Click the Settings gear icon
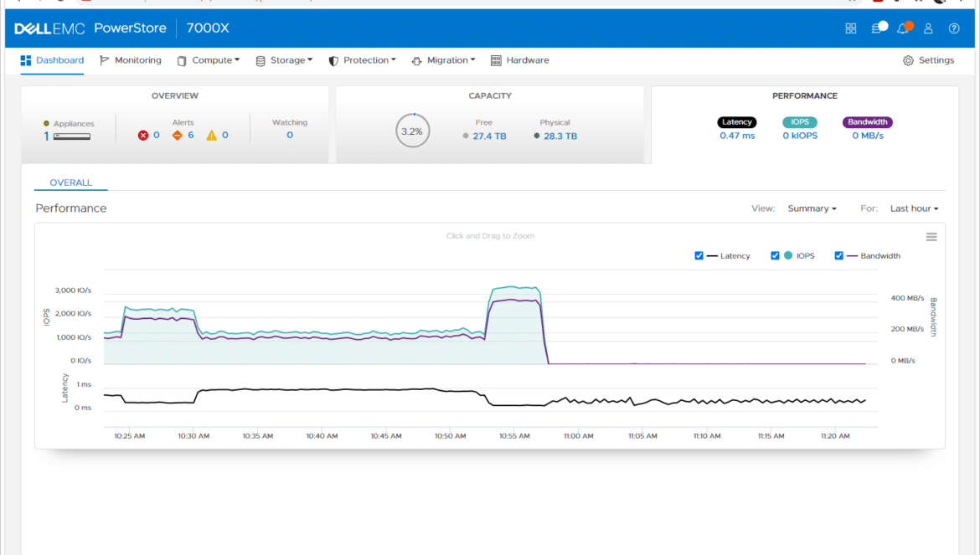Viewport: 980px width, 555px height. (x=908, y=60)
